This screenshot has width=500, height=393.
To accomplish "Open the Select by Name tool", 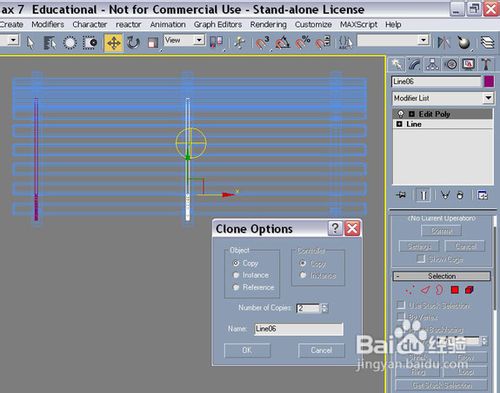I will click(50, 43).
